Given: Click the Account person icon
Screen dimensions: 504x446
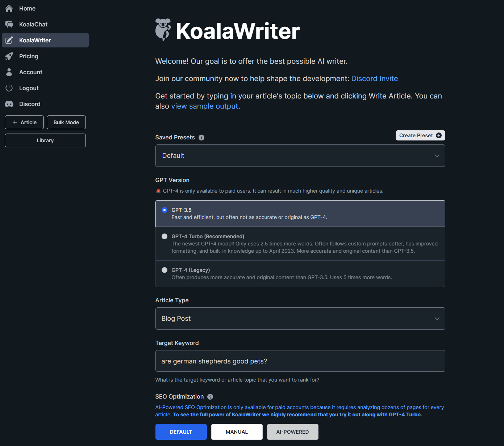Looking at the screenshot, I should click(9, 72).
